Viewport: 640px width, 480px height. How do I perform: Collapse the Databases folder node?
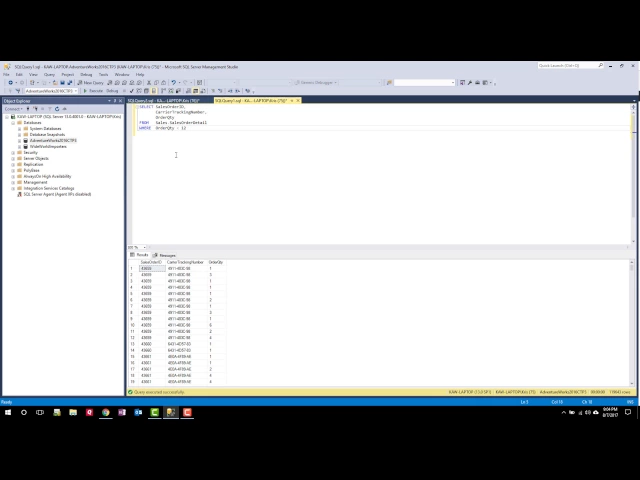13,122
